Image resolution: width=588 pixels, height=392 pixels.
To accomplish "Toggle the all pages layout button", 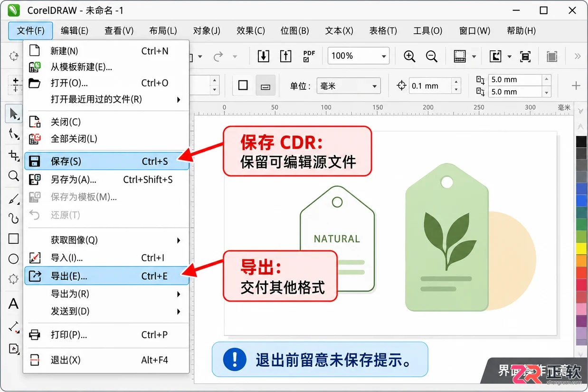I will (x=266, y=86).
